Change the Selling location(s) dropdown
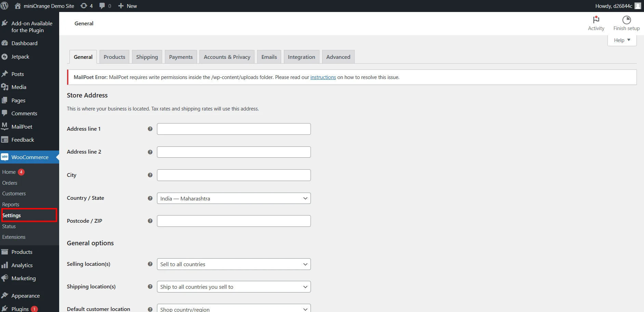Viewport: 644px width, 312px height. (234, 264)
